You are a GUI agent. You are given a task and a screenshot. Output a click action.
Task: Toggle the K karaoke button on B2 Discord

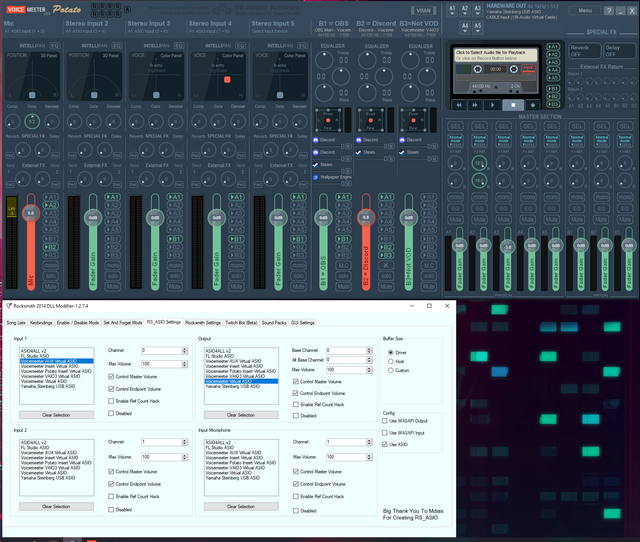coord(386,265)
